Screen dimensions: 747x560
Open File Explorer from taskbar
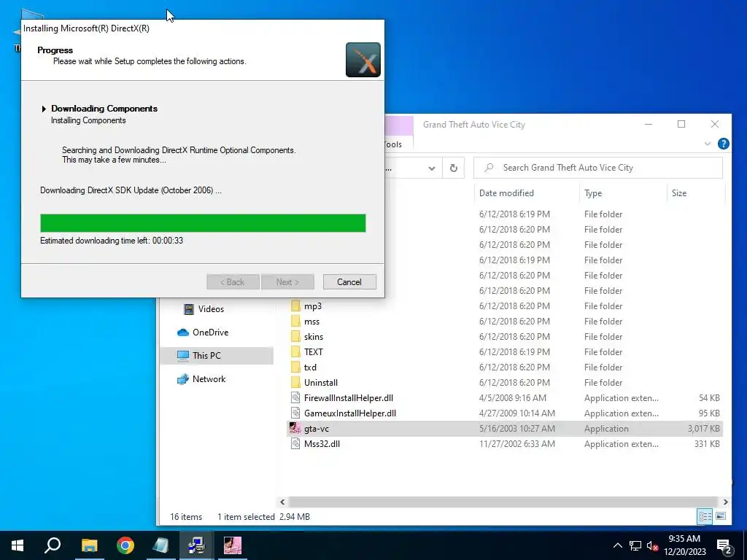[x=89, y=545]
